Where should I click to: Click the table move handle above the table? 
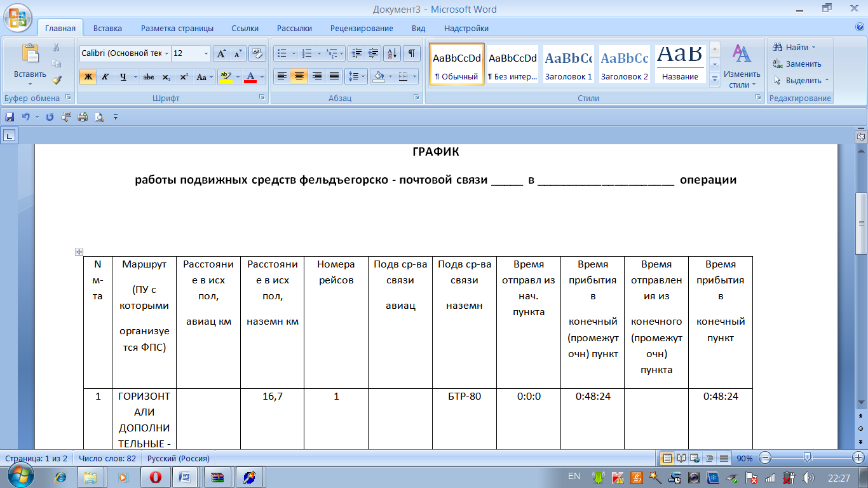coord(79,252)
